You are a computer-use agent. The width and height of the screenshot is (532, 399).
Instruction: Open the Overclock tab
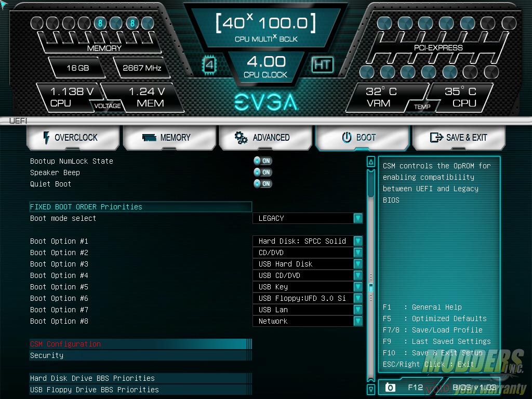(x=73, y=137)
